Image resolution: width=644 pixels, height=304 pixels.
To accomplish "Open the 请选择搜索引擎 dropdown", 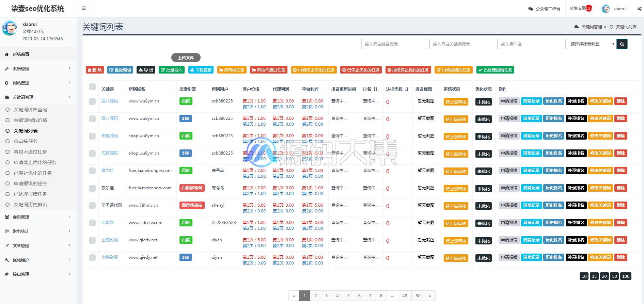I will pyautogui.click(x=591, y=44).
